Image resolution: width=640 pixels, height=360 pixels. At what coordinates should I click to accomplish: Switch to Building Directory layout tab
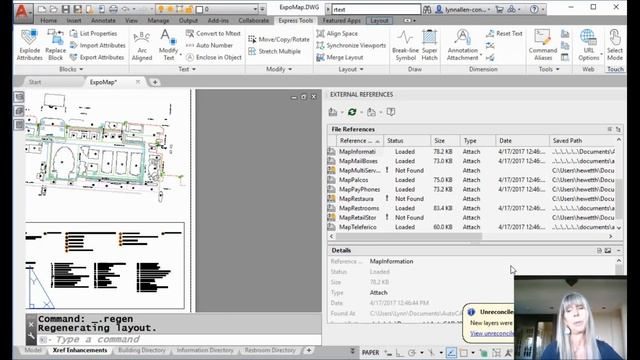[x=142, y=350]
